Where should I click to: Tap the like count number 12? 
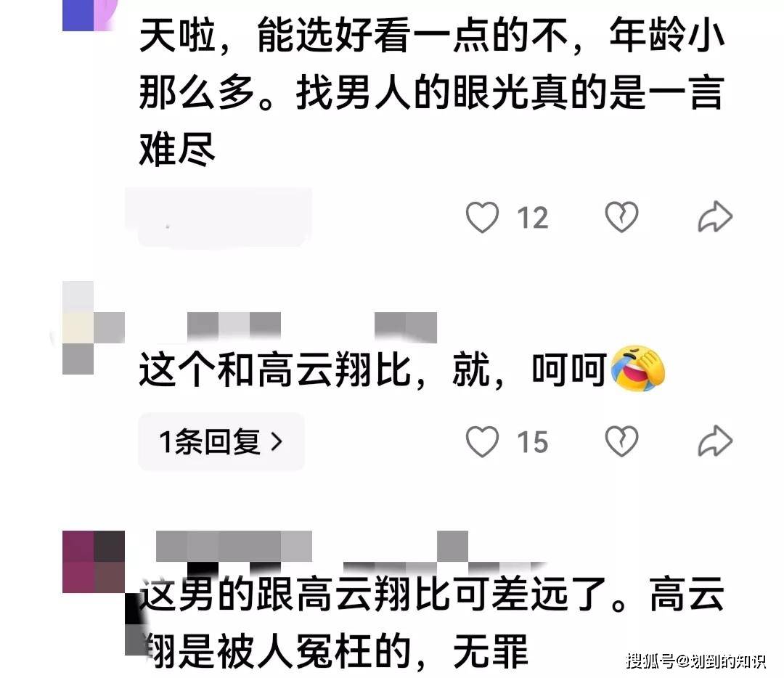point(533,218)
